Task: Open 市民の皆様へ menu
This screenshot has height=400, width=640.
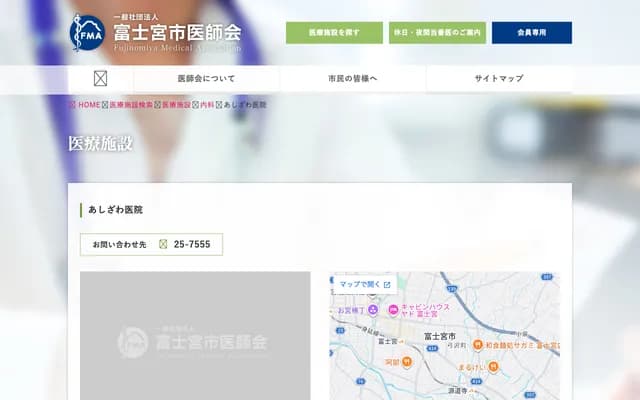Action: pos(352,79)
